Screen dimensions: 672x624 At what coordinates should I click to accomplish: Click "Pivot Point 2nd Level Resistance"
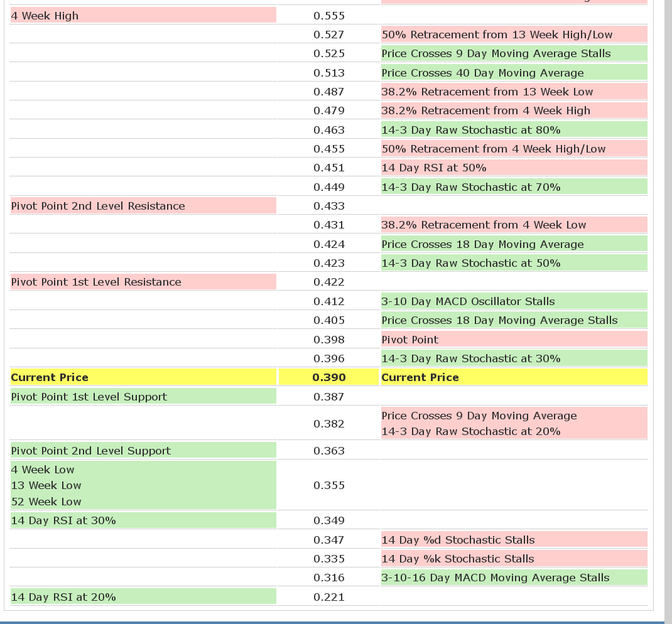[98, 206]
